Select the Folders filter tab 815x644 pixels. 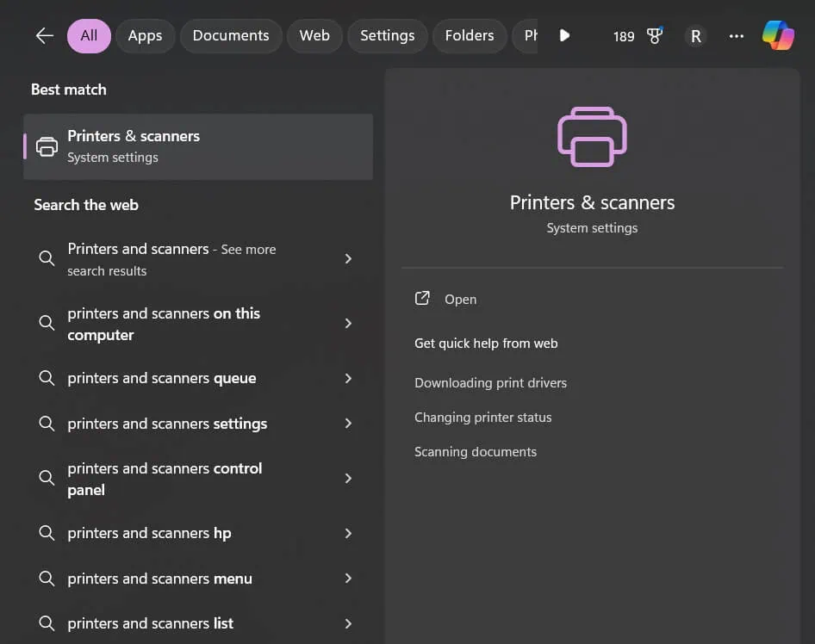click(x=470, y=36)
